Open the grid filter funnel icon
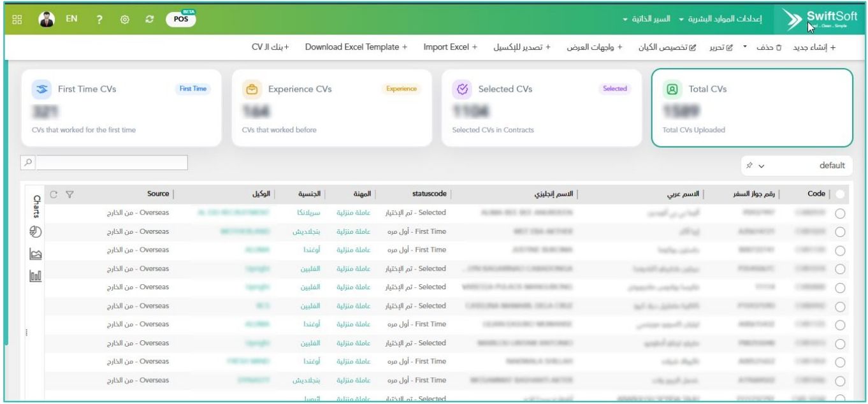 pos(70,194)
